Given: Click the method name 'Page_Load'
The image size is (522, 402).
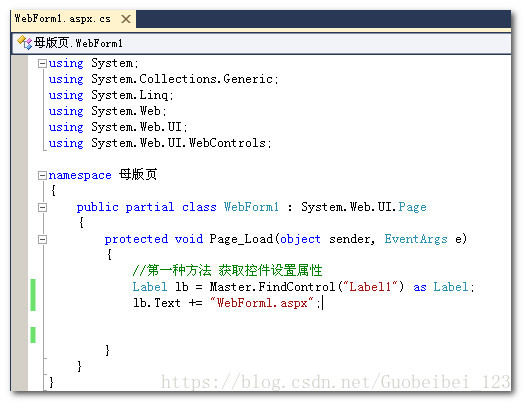Looking at the screenshot, I should 241,239.
